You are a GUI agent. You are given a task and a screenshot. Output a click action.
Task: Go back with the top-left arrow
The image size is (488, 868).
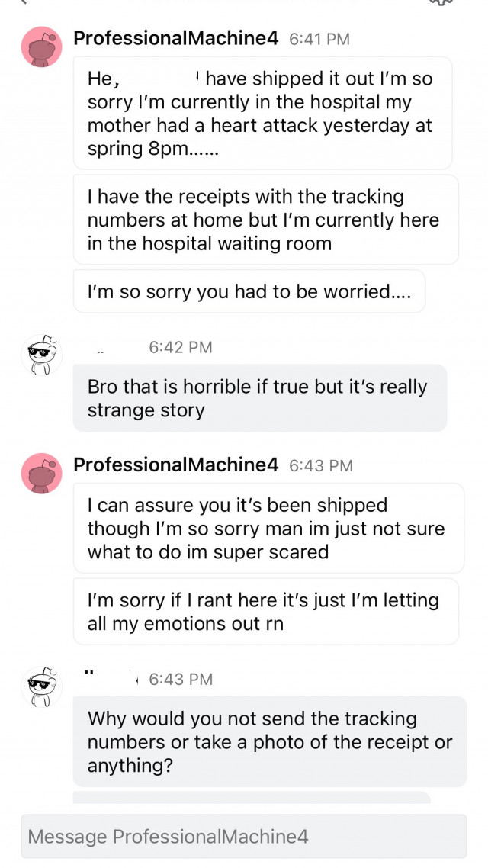pyautogui.click(x=23, y=2)
